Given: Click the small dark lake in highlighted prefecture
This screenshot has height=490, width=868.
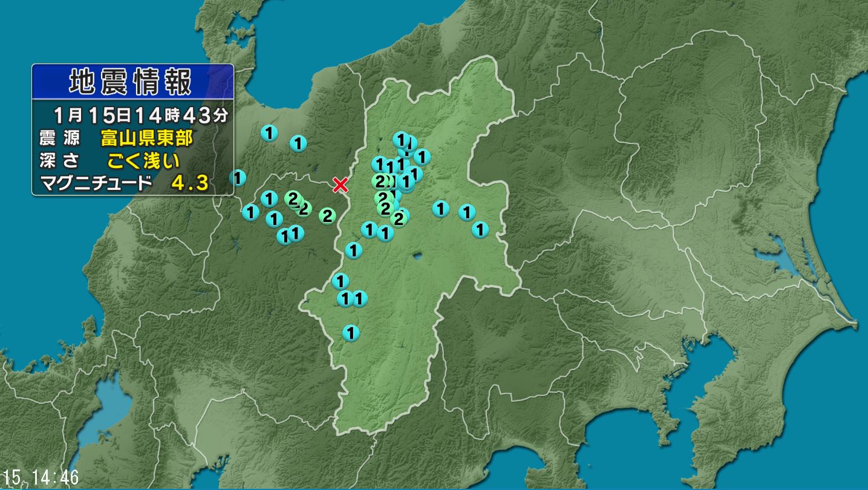Looking at the screenshot, I should (417, 255).
